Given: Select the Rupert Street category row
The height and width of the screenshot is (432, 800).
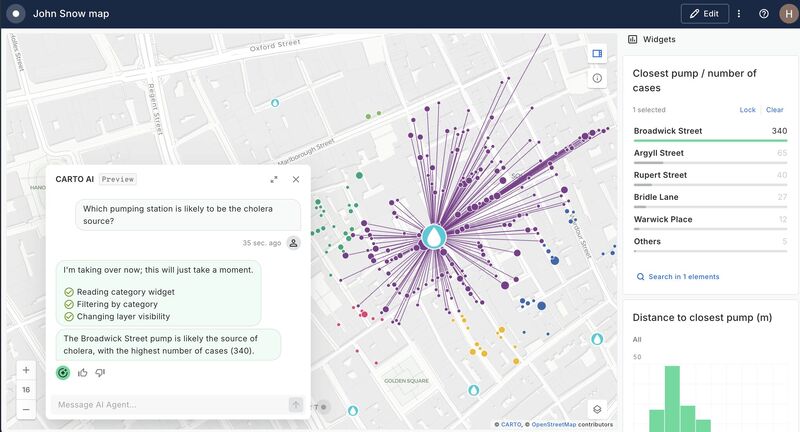Looking at the screenshot, I should (x=710, y=177).
